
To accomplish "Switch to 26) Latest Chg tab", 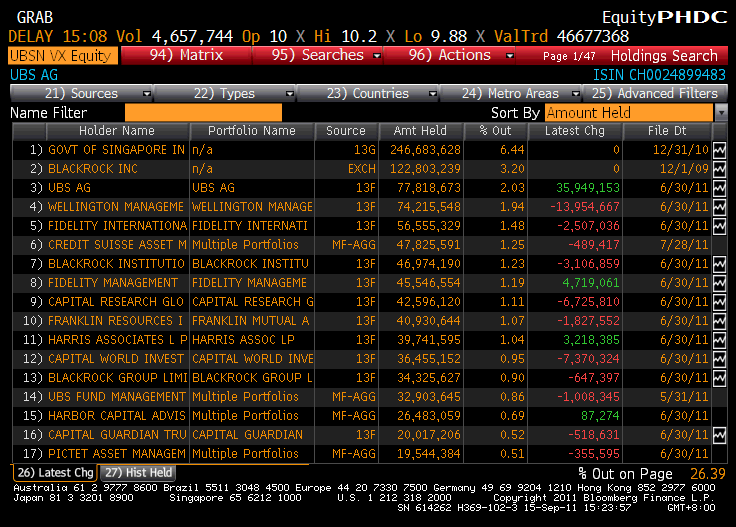I will tap(55, 473).
